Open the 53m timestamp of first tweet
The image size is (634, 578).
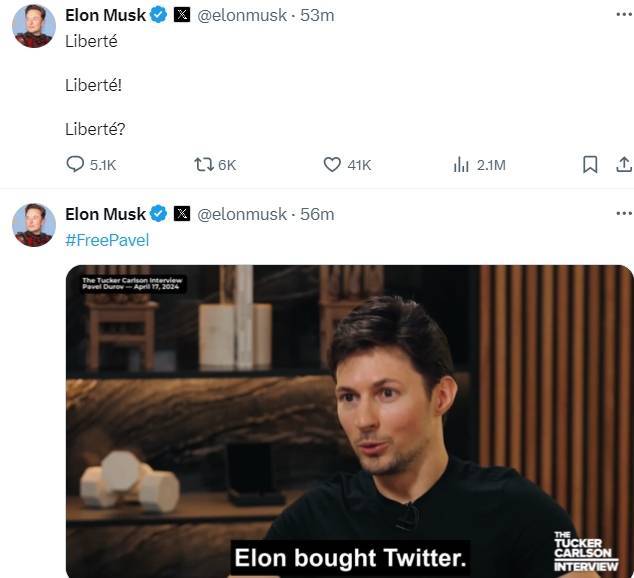click(x=317, y=15)
